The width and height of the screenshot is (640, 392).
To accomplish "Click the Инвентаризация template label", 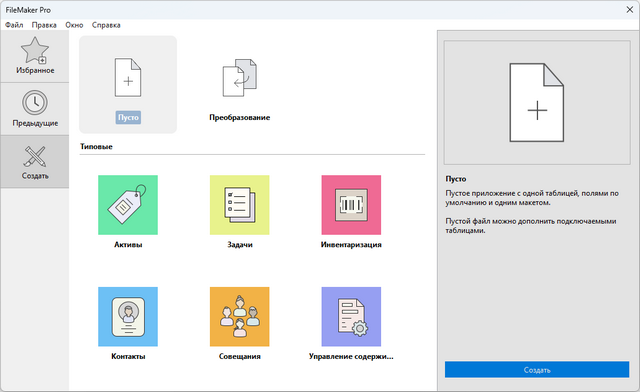I will click(x=351, y=245).
